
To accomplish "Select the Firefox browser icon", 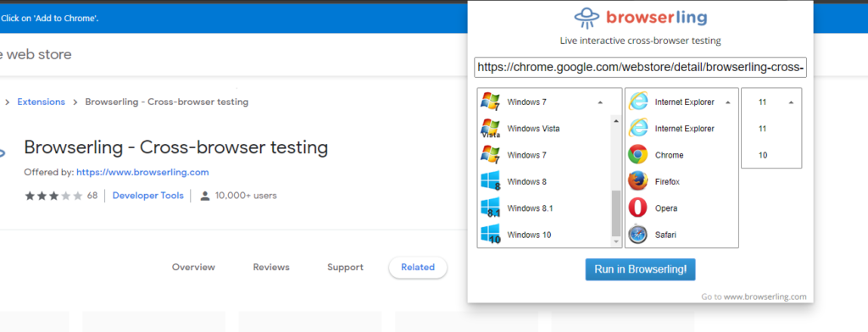I will click(x=637, y=181).
